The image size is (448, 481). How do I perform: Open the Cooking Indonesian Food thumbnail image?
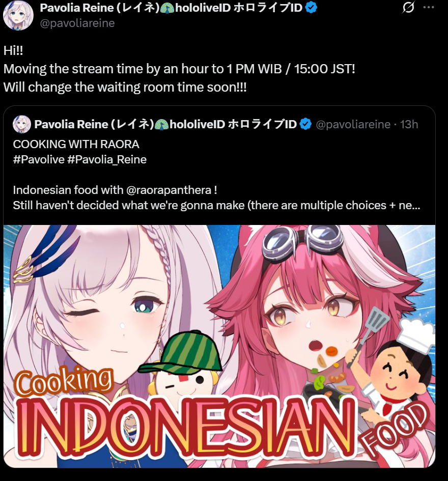[219, 346]
